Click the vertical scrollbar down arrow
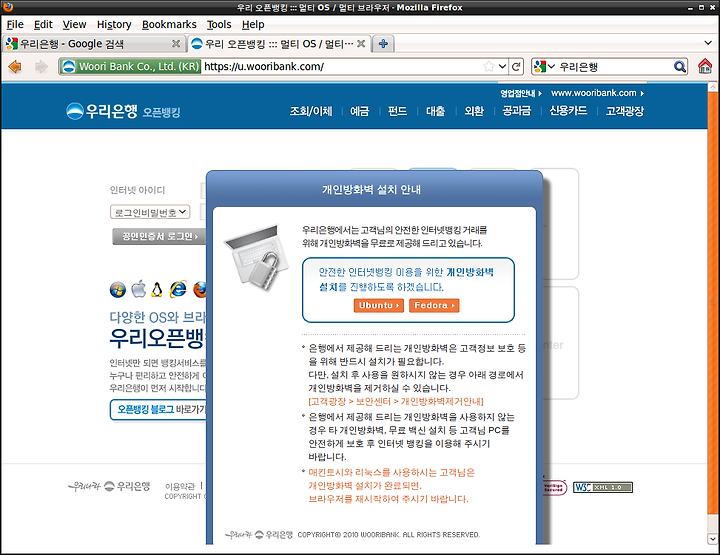This screenshot has width=720, height=555. [713, 538]
